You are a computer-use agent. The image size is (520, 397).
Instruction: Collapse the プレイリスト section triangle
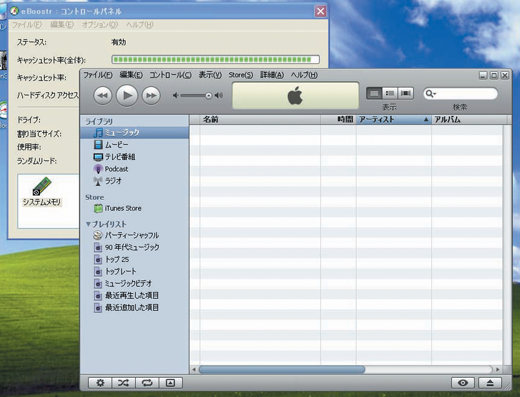click(88, 224)
